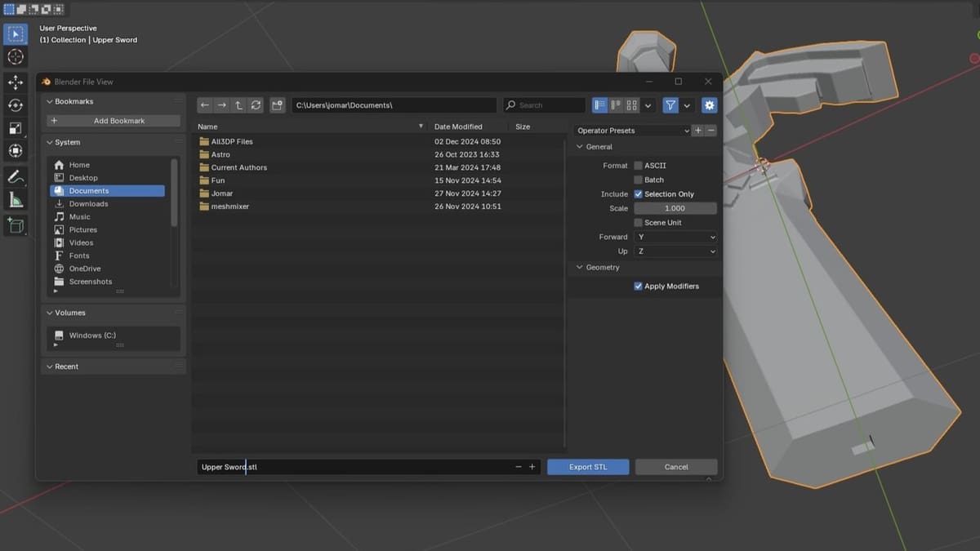The width and height of the screenshot is (980, 551).
Task: Select the Select Box tool
Action: [16, 34]
